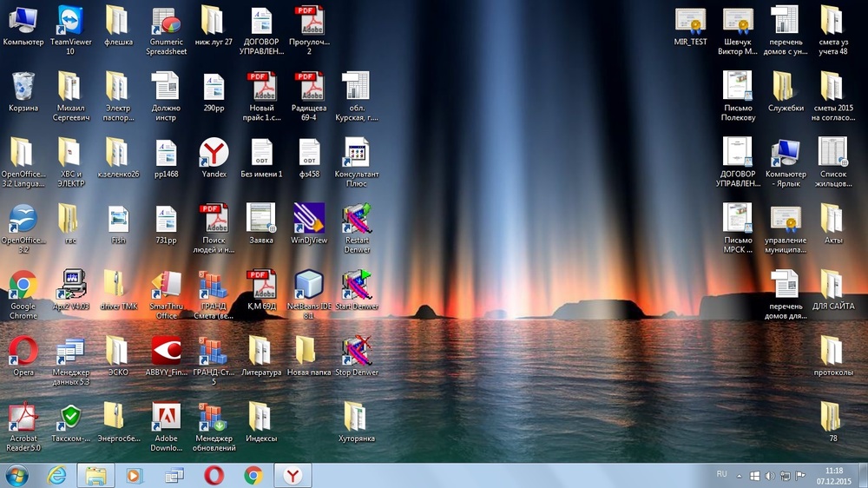Click the MIR_TEST certificate file icon
The width and height of the screenshot is (868, 488).
point(691,21)
